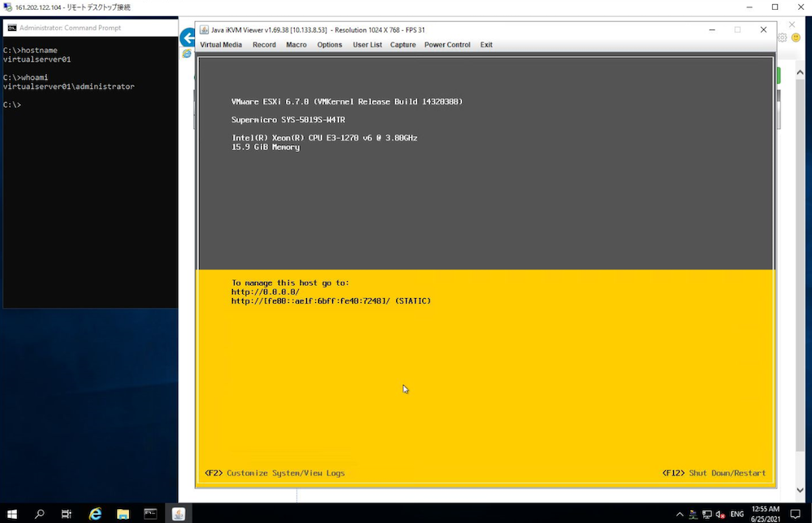Click the VMware ESXi 6.7.0 version line
Screen dimensions: 812x523
(x=347, y=102)
